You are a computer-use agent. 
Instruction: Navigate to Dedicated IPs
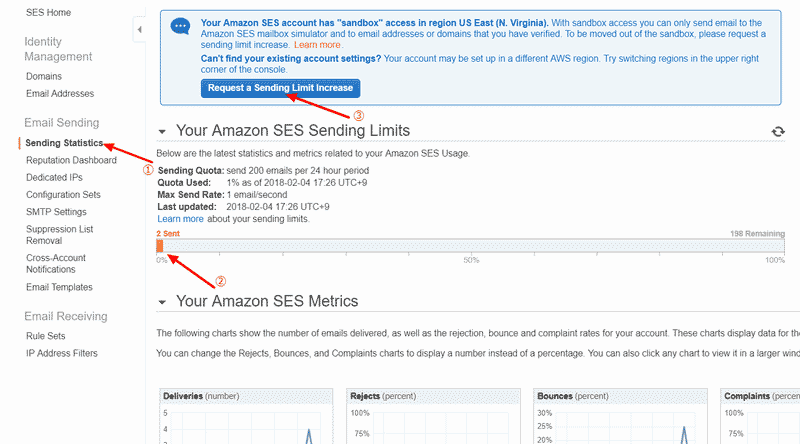click(x=54, y=177)
